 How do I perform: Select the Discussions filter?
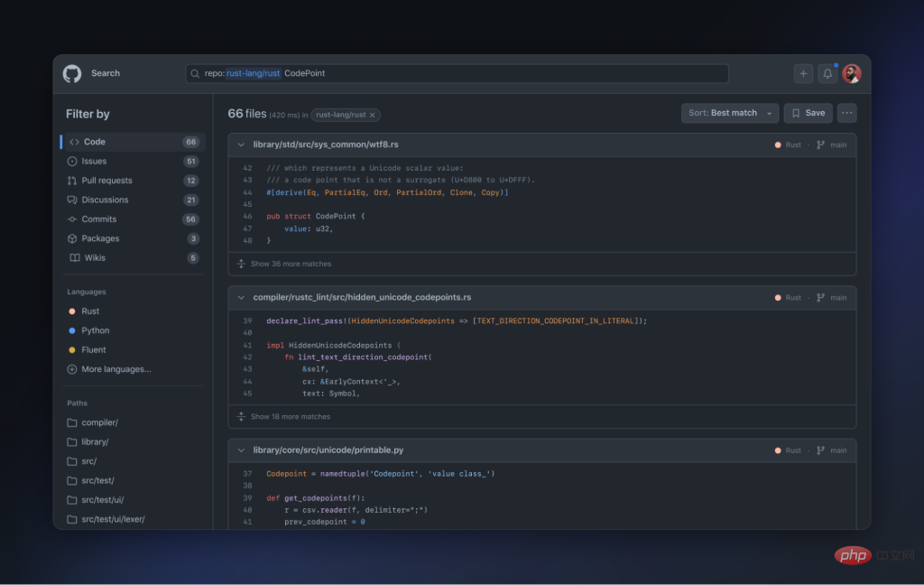pos(134,200)
